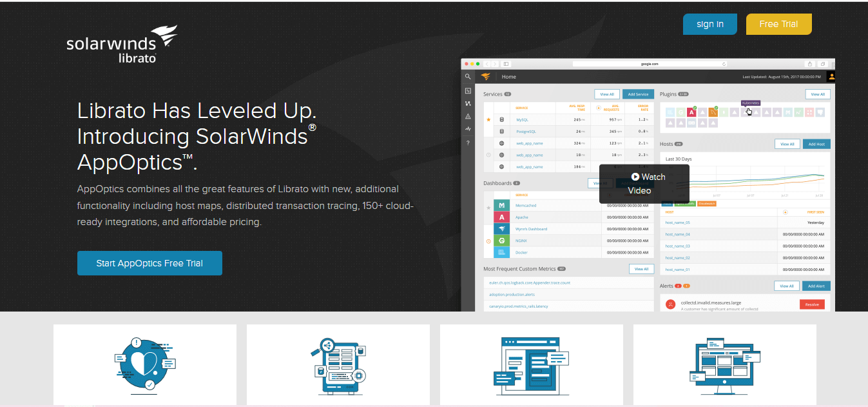Click Add Service in the preview

[x=638, y=94]
